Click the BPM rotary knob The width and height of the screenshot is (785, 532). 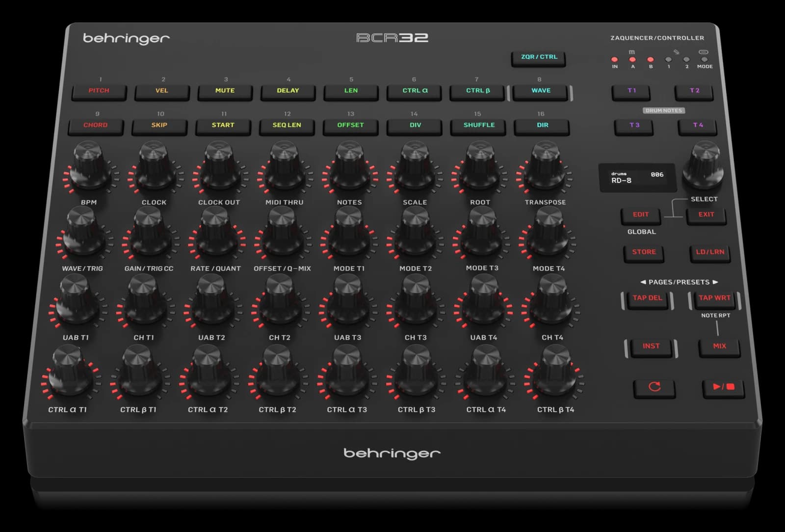90,167
